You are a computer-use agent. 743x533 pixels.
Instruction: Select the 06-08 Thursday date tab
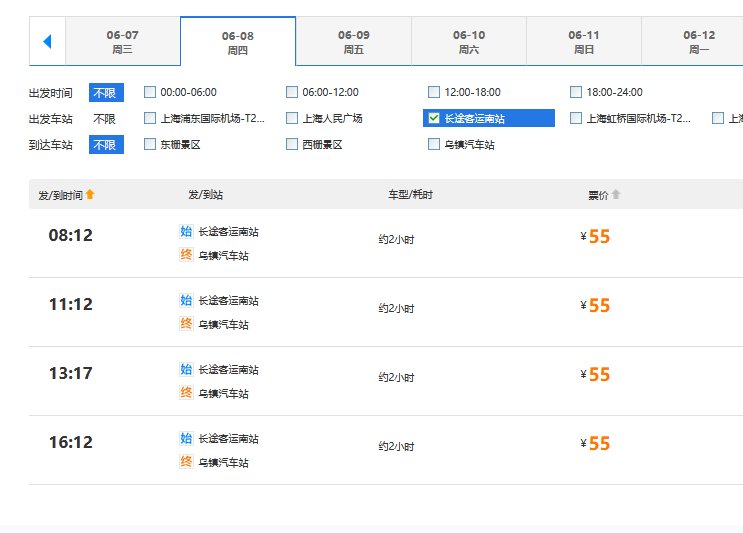238,42
